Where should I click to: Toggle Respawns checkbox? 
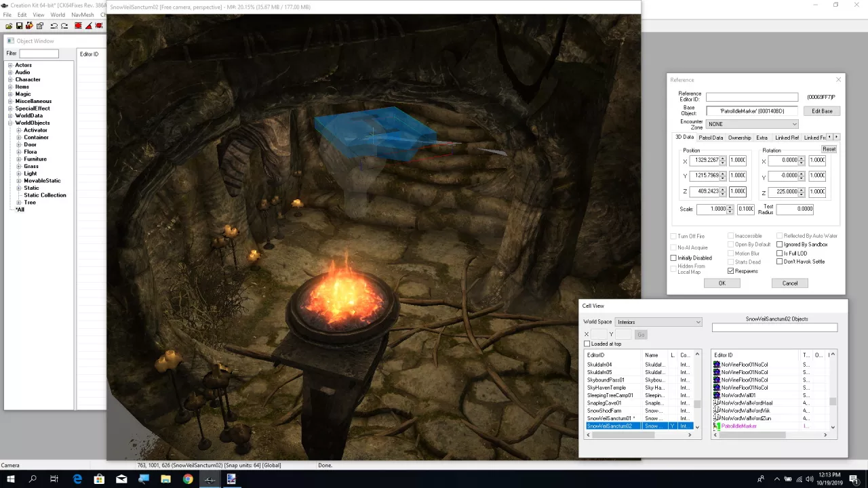pyautogui.click(x=731, y=271)
